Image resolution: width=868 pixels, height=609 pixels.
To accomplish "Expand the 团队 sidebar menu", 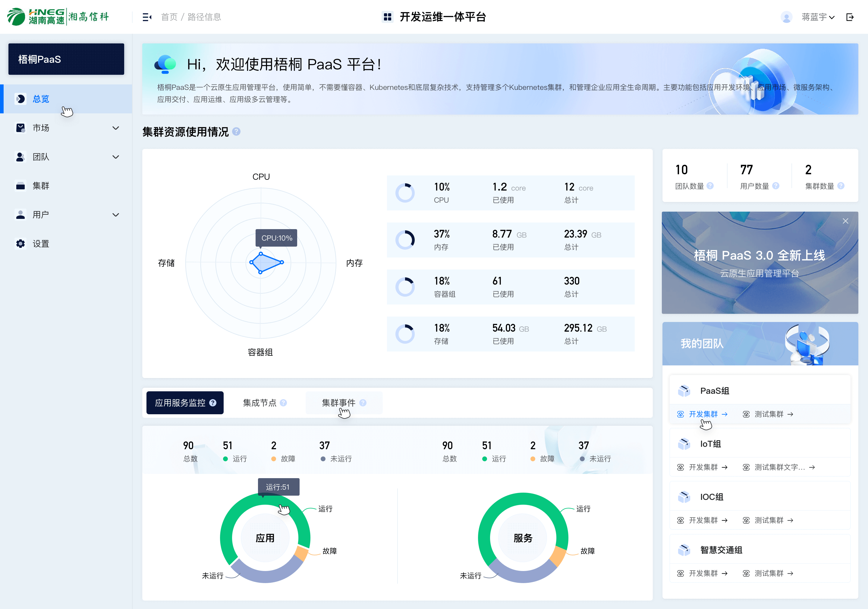I will 116,157.
